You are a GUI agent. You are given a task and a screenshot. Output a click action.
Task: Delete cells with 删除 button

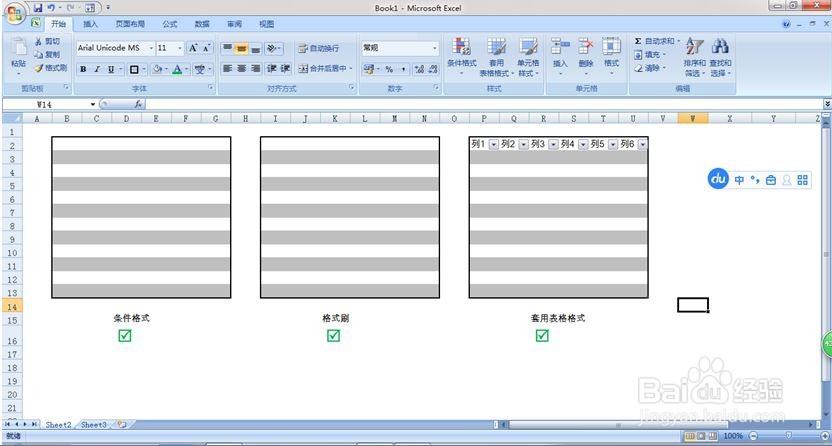tap(586, 56)
